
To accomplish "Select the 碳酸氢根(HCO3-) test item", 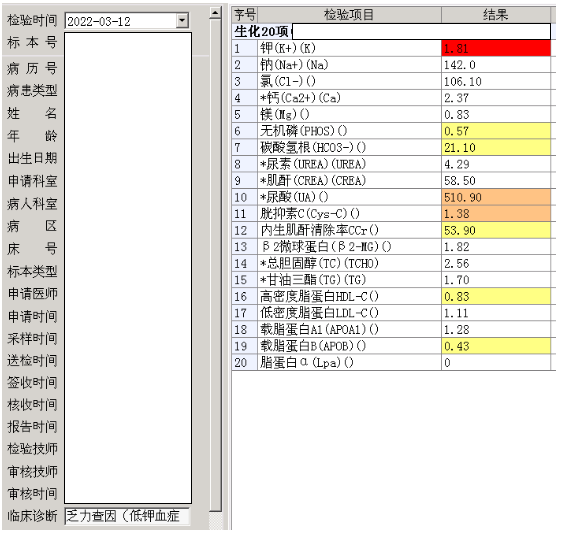I will coord(349,147).
